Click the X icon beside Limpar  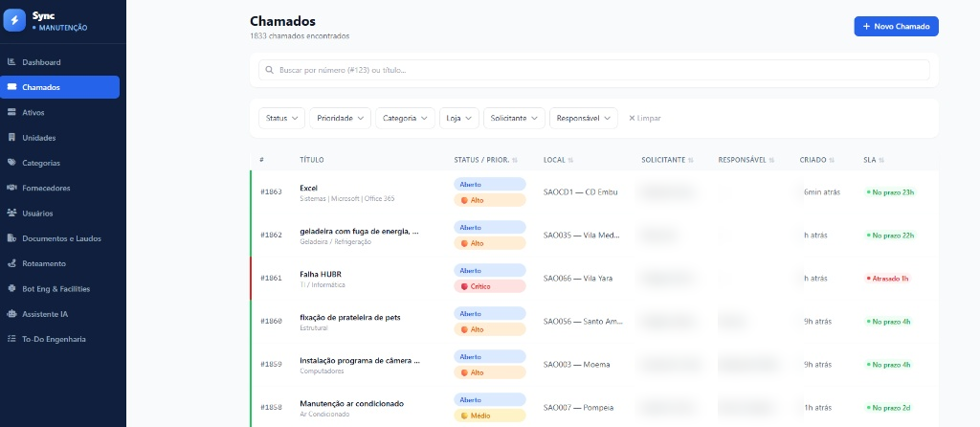click(632, 118)
